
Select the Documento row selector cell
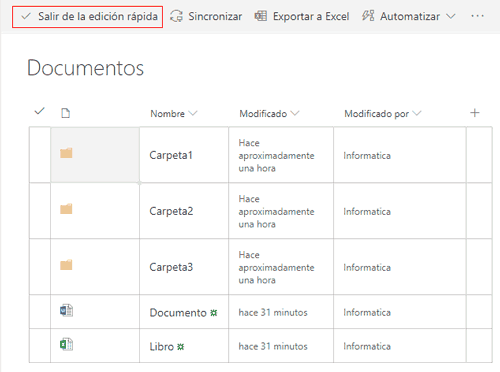pos(40,312)
